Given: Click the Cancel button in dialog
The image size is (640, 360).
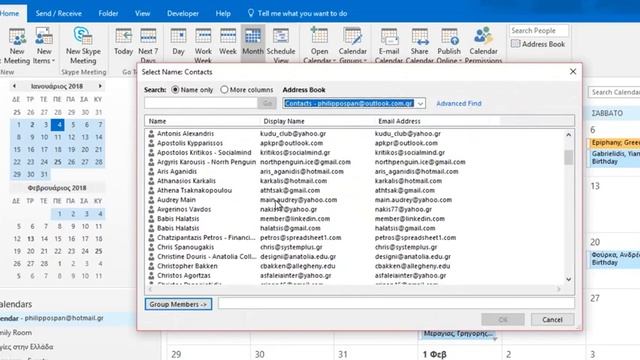Looking at the screenshot, I should 552,320.
